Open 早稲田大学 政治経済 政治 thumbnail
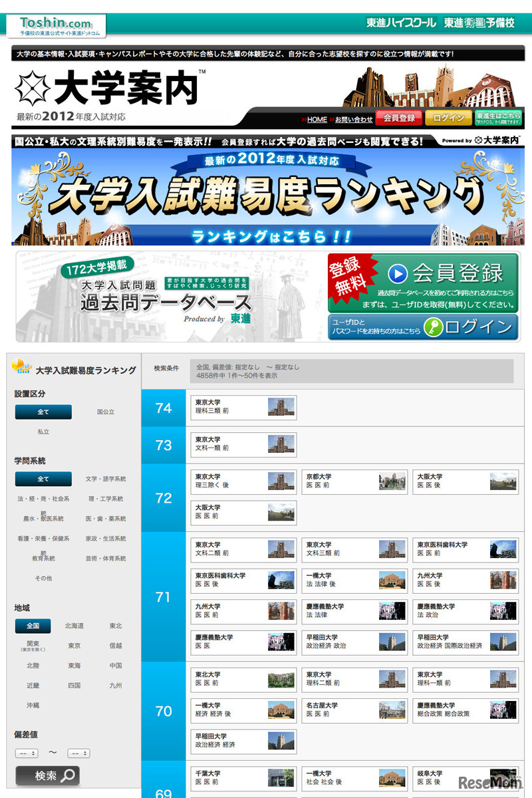The height and width of the screenshot is (798, 532). 392,642
